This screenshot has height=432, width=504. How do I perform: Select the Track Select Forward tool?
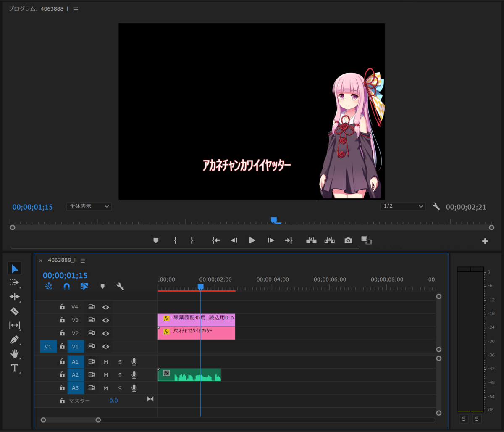coord(15,283)
